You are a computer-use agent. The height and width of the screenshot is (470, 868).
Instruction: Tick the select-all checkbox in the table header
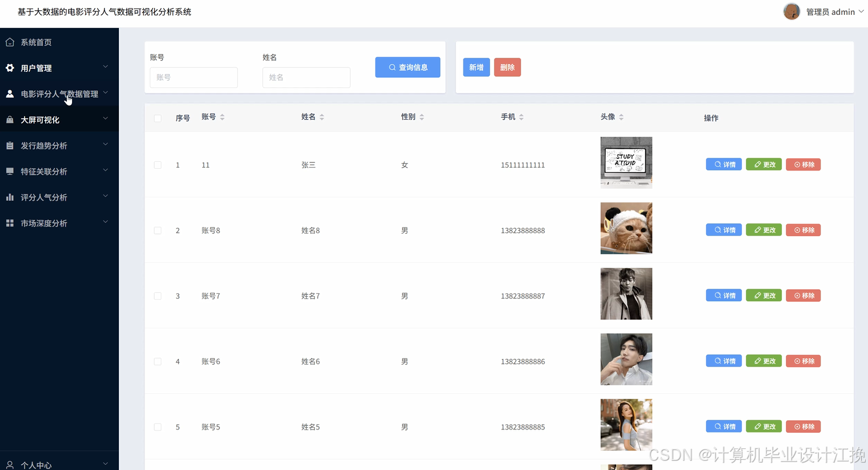click(x=158, y=118)
